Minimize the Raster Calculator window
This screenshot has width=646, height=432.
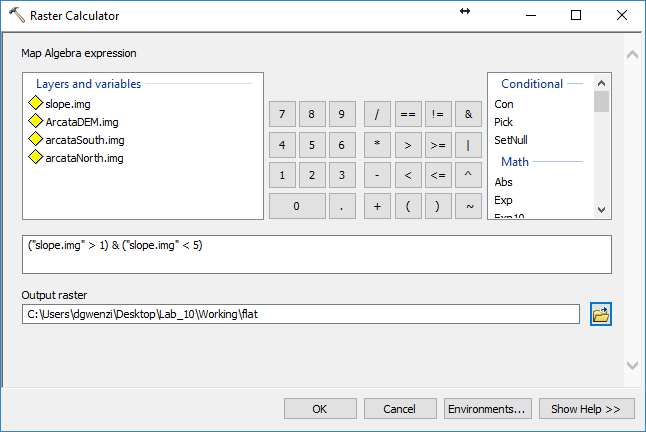click(531, 15)
